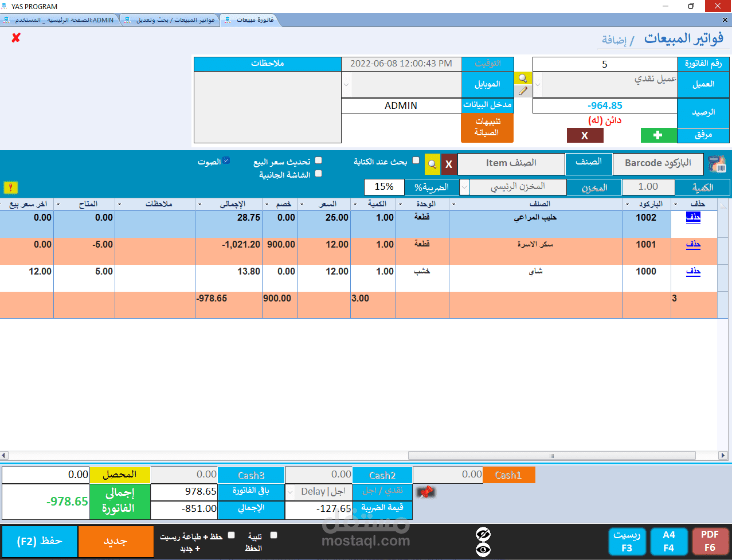Viewport: 732px width, 560px height.
Task: Click the المحصل amount field showing 0.00
Action: coord(46,475)
